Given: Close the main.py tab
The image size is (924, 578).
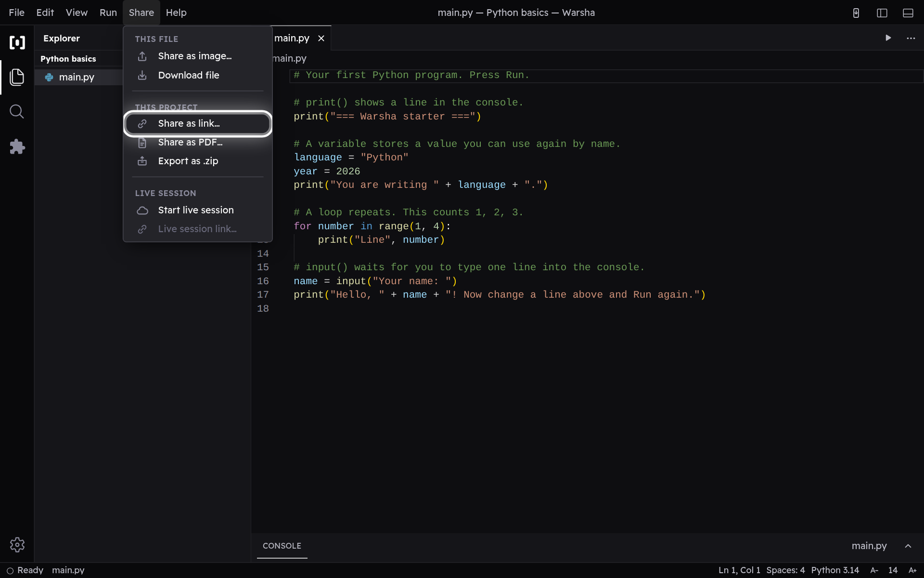Looking at the screenshot, I should [x=321, y=39].
